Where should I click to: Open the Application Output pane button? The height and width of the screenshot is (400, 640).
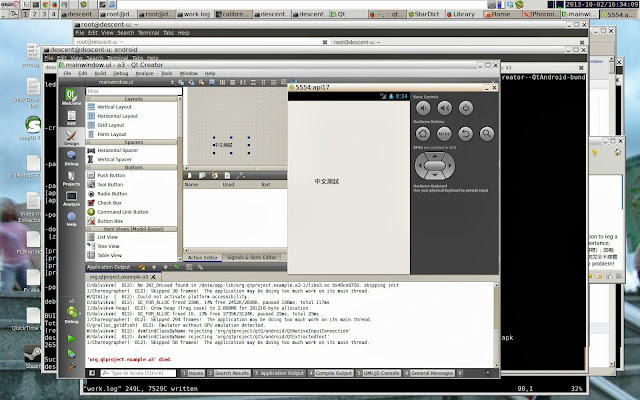(x=279, y=373)
